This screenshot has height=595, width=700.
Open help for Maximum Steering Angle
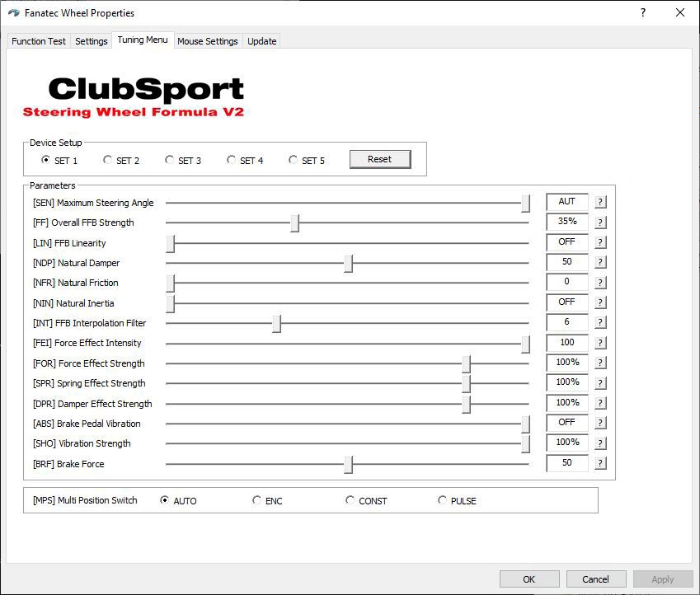tap(600, 202)
